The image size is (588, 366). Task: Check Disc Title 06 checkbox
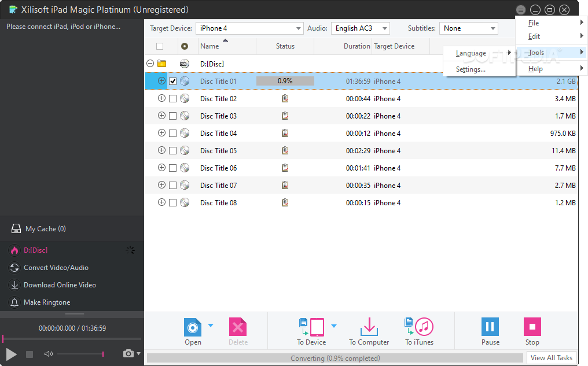coord(172,168)
